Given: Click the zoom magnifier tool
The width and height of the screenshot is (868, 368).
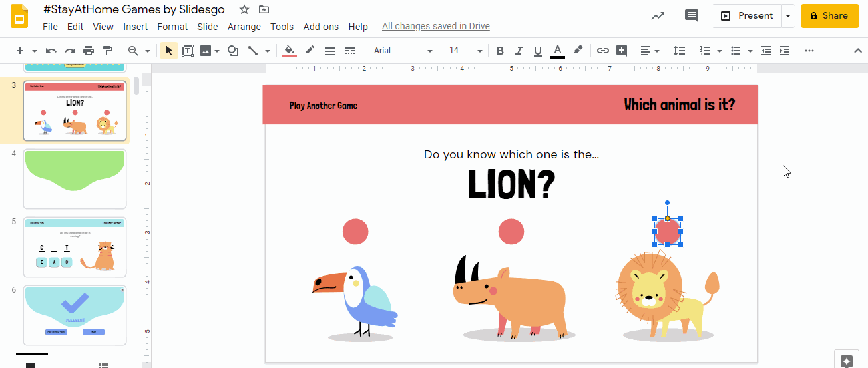Looking at the screenshot, I should [132, 51].
